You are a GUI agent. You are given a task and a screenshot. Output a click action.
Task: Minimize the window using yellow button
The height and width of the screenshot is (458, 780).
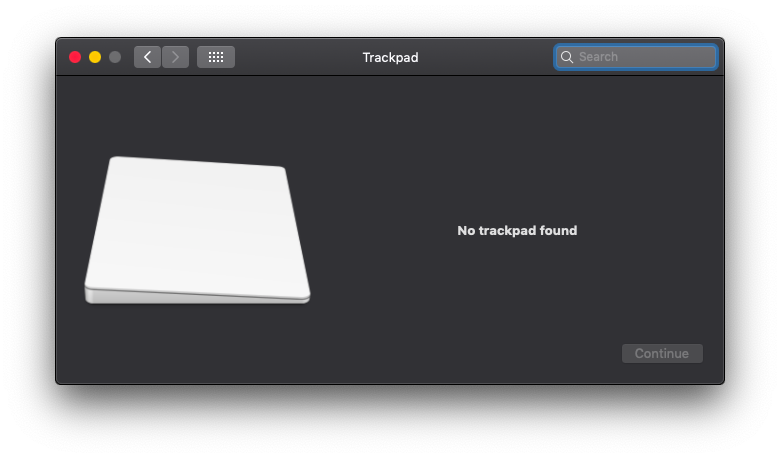click(x=95, y=57)
